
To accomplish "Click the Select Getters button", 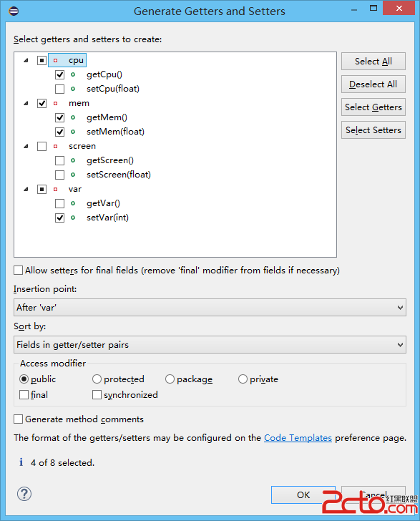I will click(x=373, y=107).
